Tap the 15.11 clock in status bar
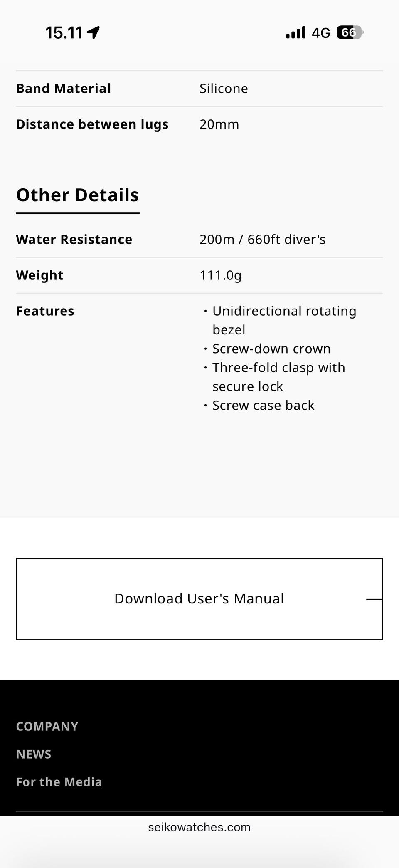399x868 pixels. pyautogui.click(x=64, y=33)
